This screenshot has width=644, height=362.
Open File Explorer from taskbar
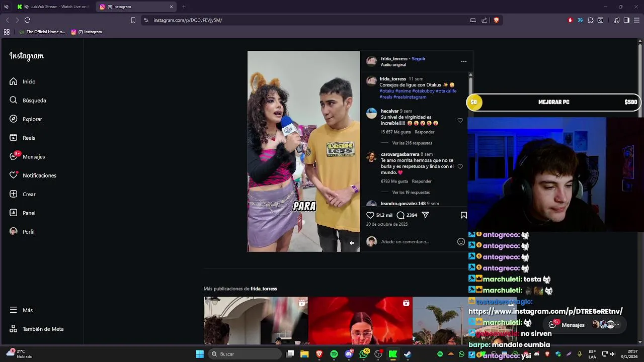coord(304,354)
